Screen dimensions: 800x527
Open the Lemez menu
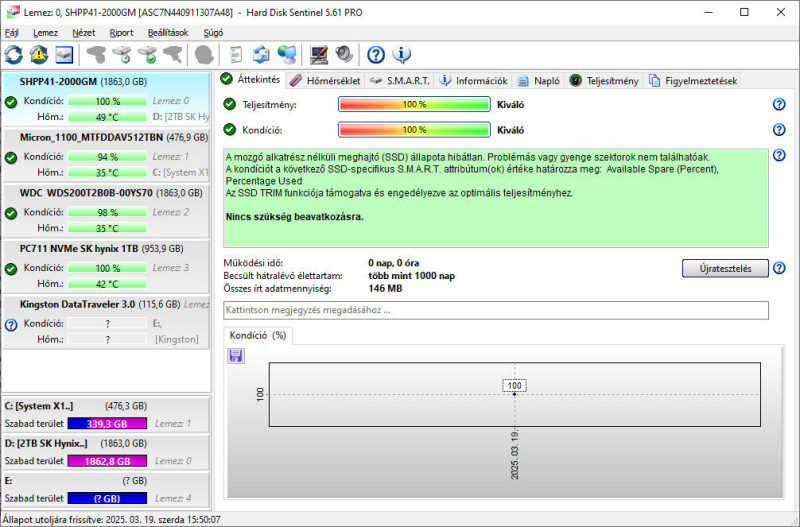click(x=45, y=33)
